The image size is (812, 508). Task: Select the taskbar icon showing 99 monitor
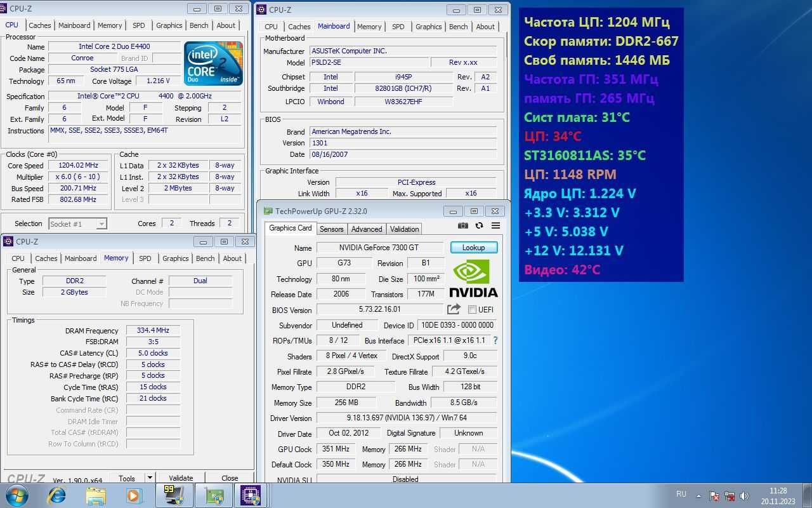[x=173, y=495]
